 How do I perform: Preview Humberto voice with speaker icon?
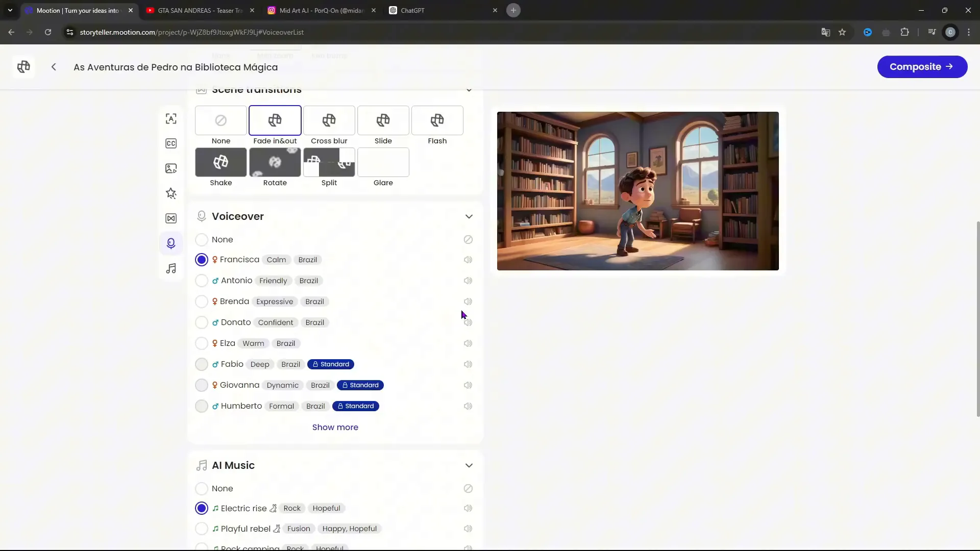[x=468, y=406]
